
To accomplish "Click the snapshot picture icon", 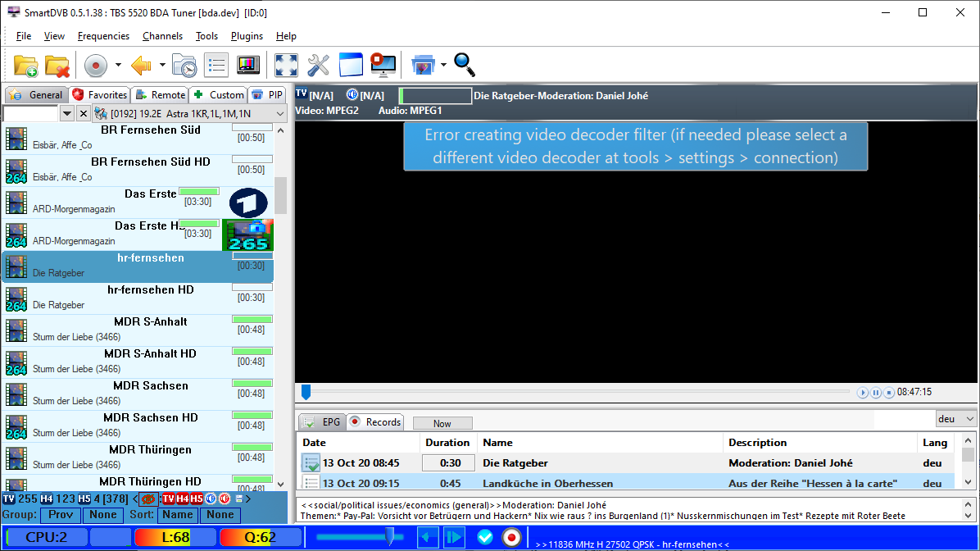I will click(423, 65).
